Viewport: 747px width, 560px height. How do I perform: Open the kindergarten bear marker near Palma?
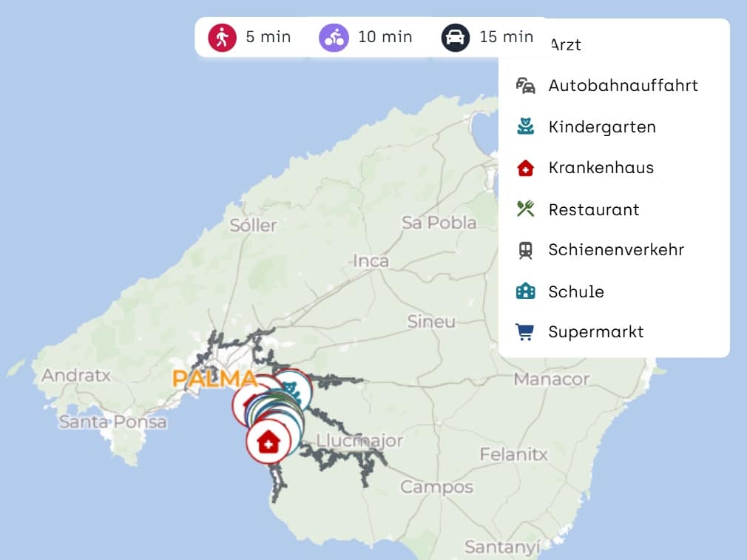pos(291,391)
